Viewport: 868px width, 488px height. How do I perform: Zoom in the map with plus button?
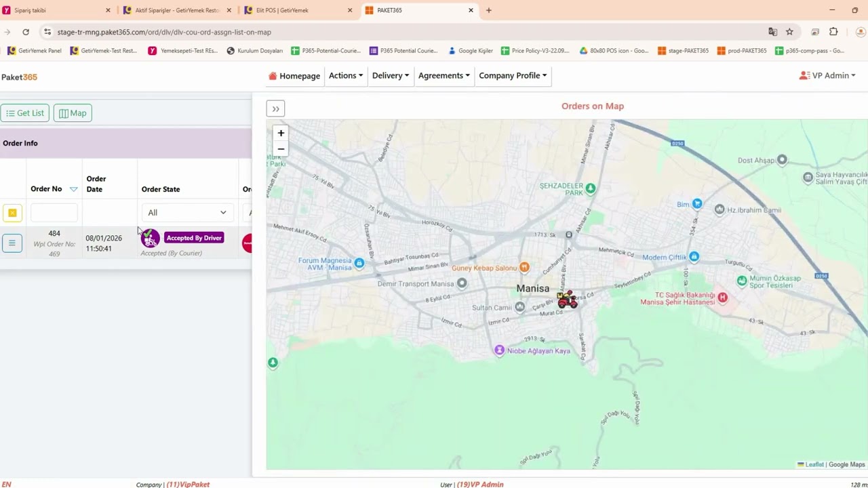point(281,134)
